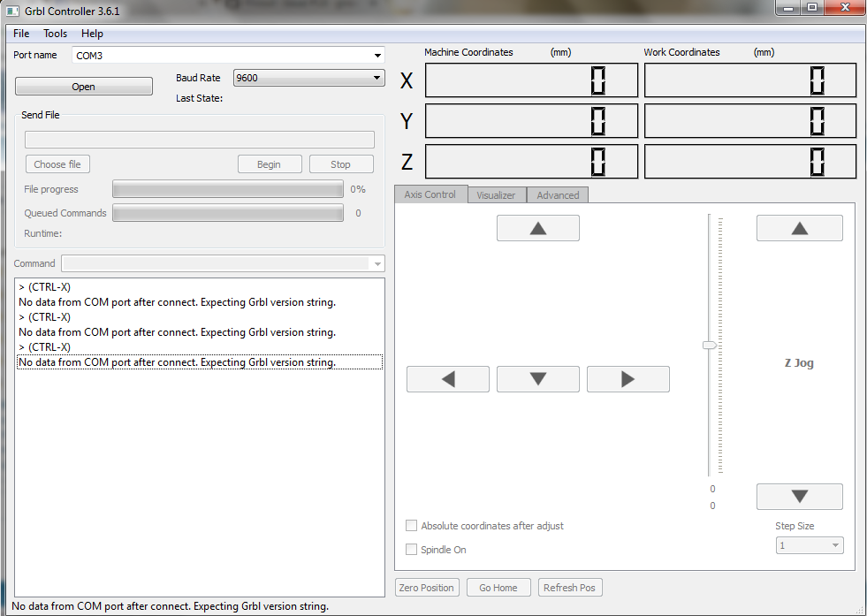The image size is (867, 616).
Task: Expand the Command history dropdown
Action: pos(377,263)
